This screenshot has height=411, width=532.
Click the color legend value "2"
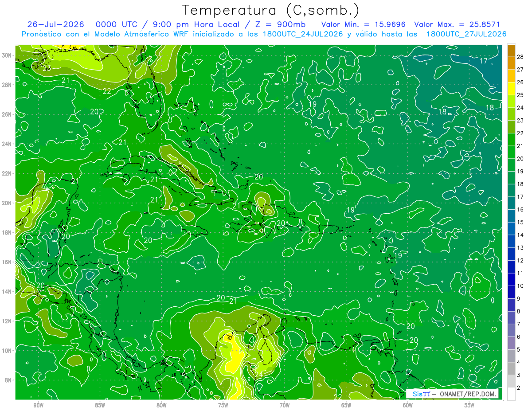[x=519, y=388]
